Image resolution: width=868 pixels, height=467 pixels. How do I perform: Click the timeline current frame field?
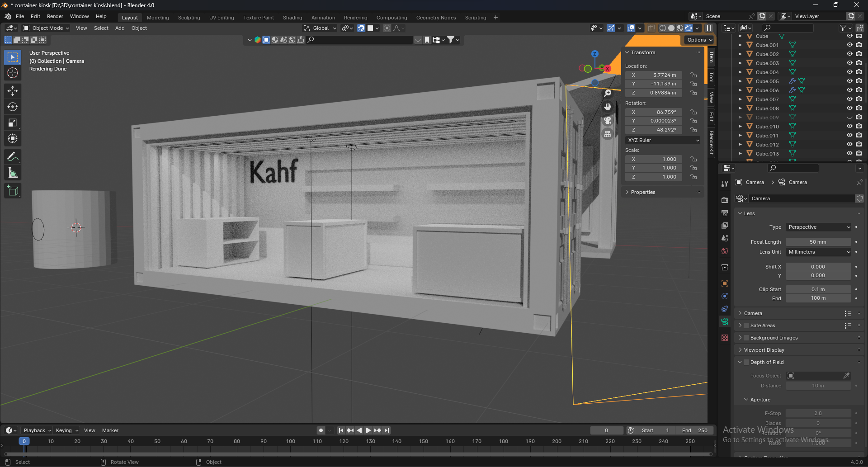tap(607, 430)
